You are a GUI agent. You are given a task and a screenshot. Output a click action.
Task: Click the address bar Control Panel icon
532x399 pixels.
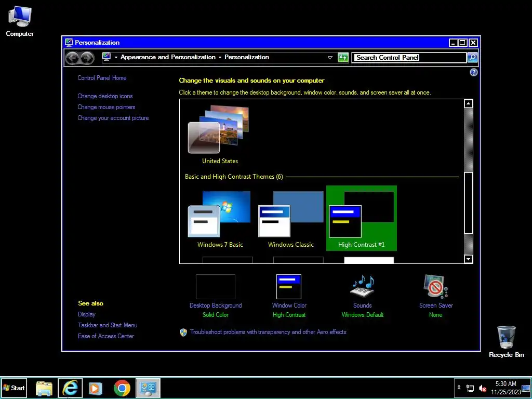[x=107, y=57]
